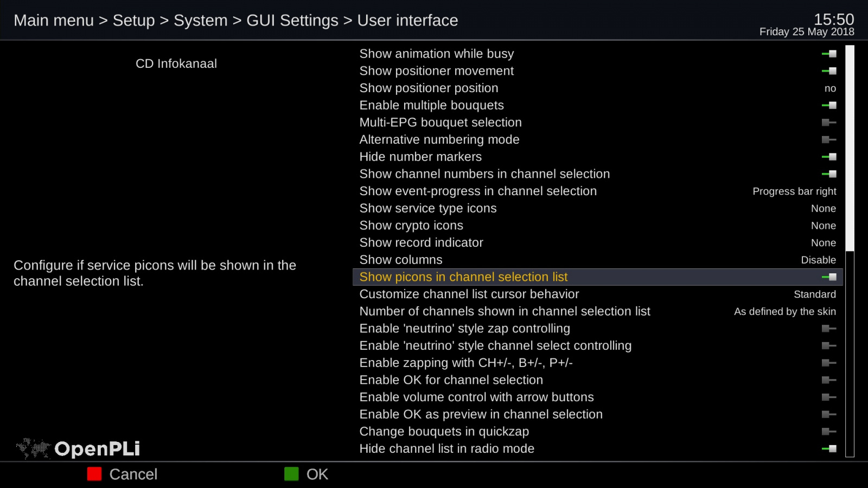Click the OpenPLi logo
Viewport: 868px width, 488px height.
[79, 448]
